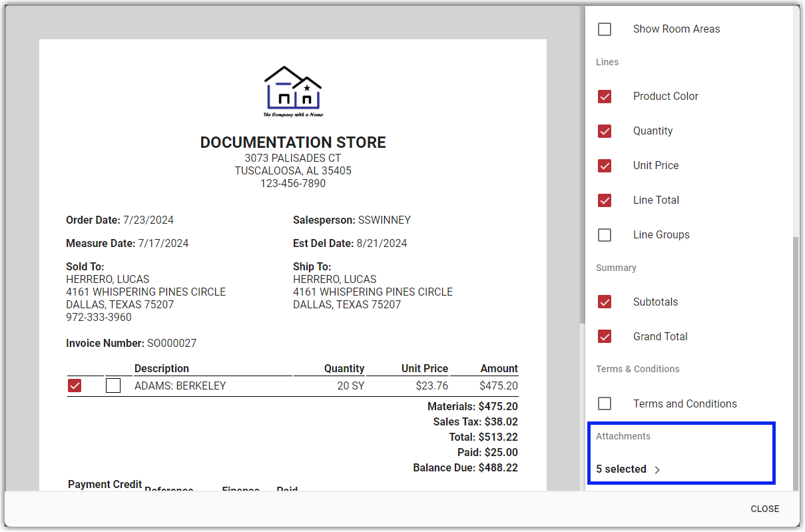Viewport: 805px width, 532px height.
Task: Click the Unit Price column header in invoice
Action: click(x=425, y=369)
